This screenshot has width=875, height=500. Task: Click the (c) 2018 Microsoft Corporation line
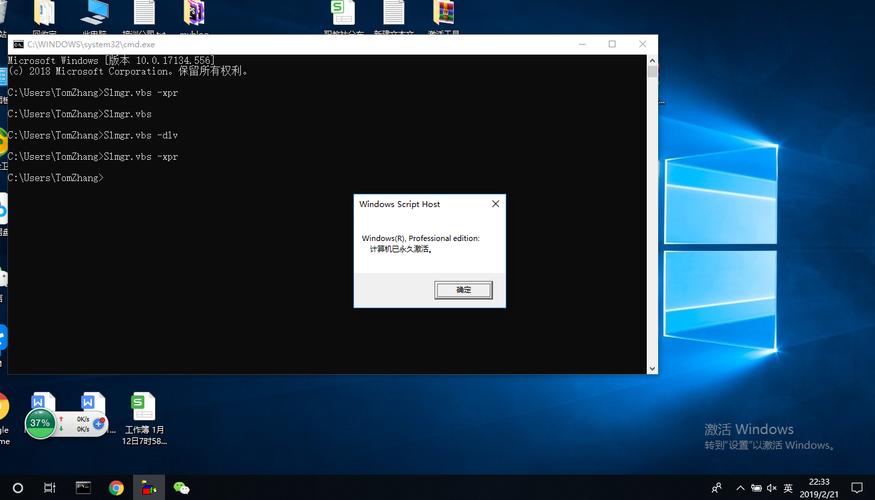[128, 71]
